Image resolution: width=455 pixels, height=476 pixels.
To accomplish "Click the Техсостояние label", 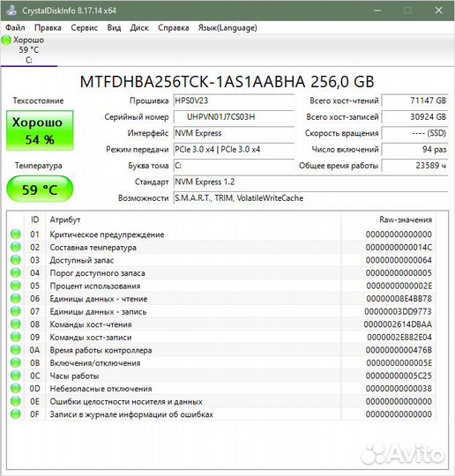I will pos(38,100).
